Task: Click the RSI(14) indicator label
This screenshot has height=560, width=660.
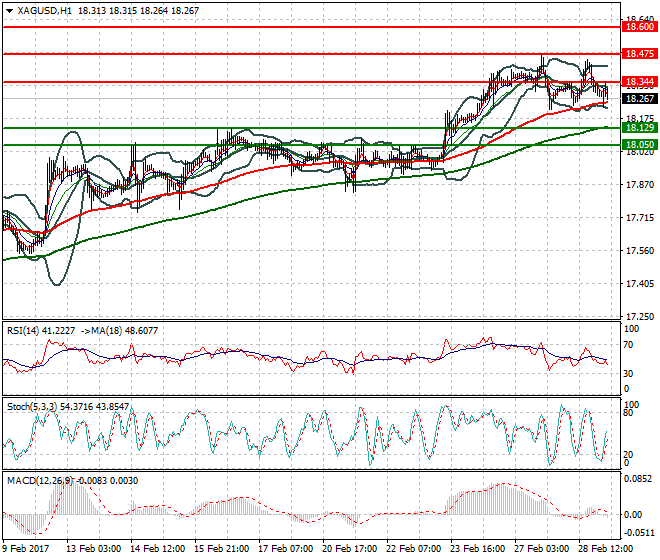Action: coord(22,331)
